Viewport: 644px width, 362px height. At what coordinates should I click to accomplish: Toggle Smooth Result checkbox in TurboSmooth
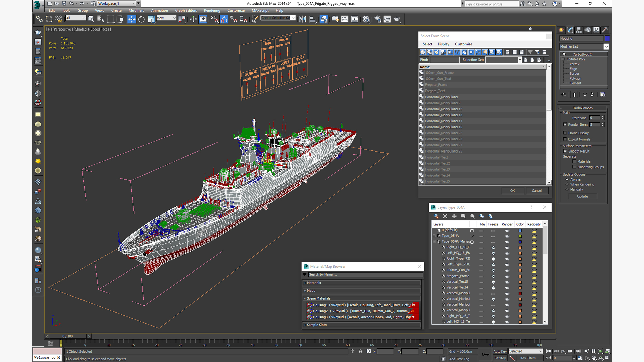pos(566,151)
